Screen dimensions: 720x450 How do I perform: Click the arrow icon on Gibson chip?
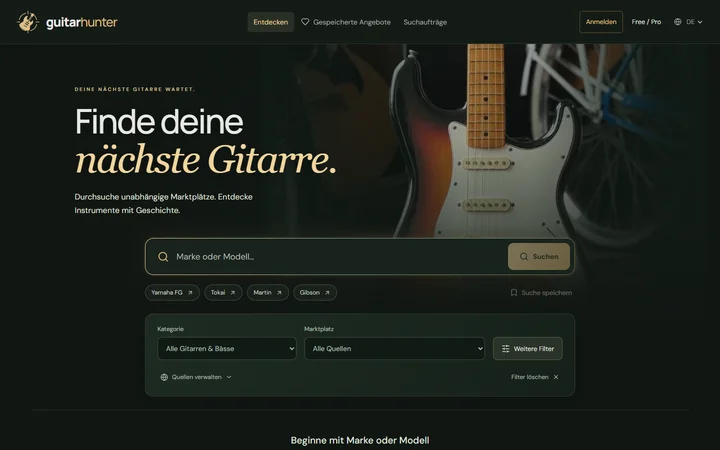point(327,292)
